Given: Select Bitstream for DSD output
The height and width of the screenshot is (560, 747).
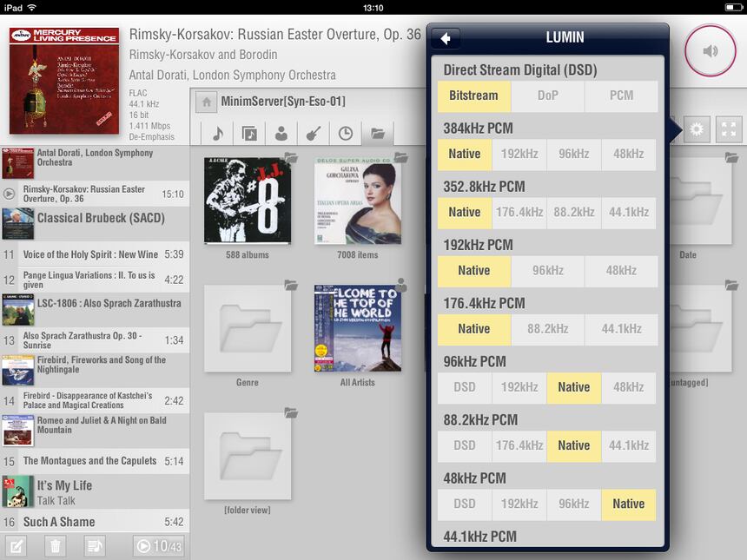Looking at the screenshot, I should [x=474, y=96].
